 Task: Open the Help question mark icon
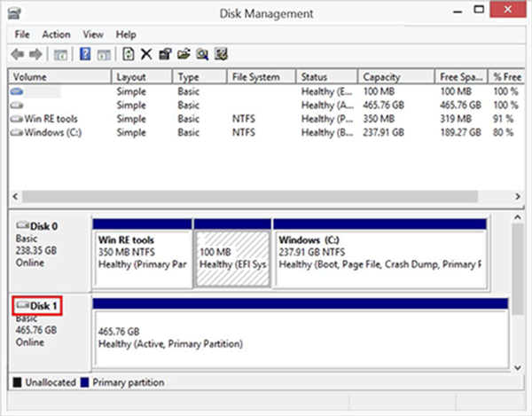(x=85, y=54)
